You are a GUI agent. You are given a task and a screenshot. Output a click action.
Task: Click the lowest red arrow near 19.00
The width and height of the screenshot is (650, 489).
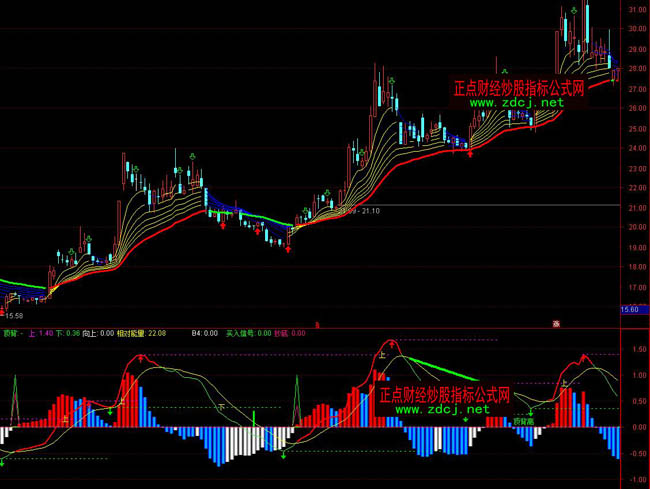click(288, 249)
